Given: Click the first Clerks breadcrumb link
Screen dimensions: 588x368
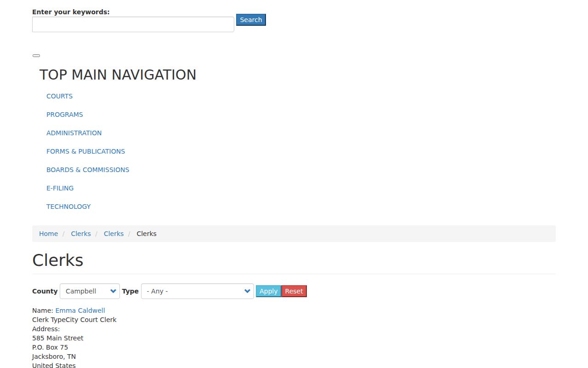Looking at the screenshot, I should point(81,234).
